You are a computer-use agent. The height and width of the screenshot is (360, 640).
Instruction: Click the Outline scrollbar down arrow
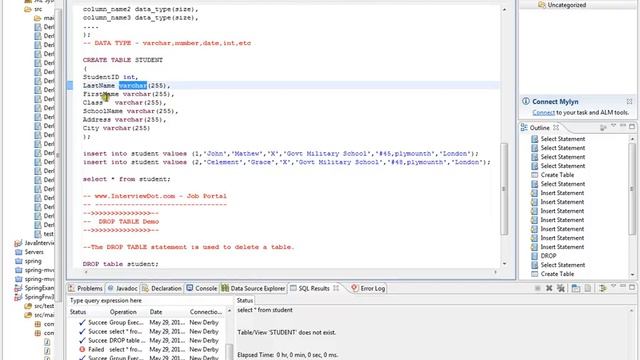632,275
